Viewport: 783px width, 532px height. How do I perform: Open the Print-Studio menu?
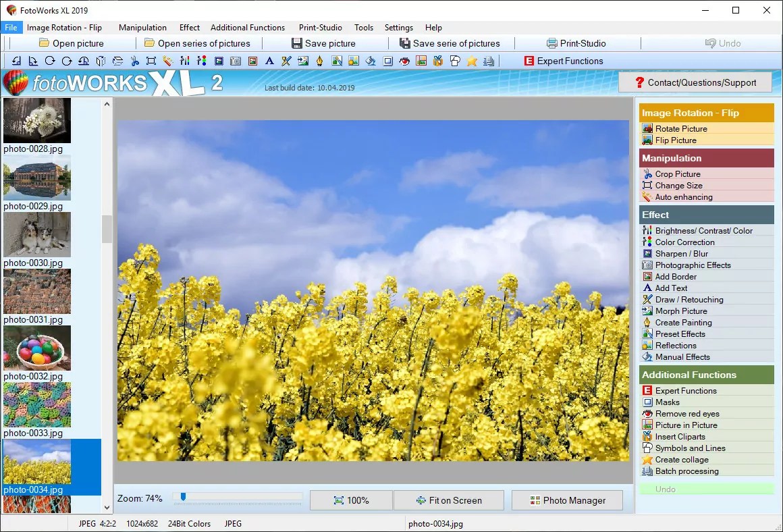point(320,28)
